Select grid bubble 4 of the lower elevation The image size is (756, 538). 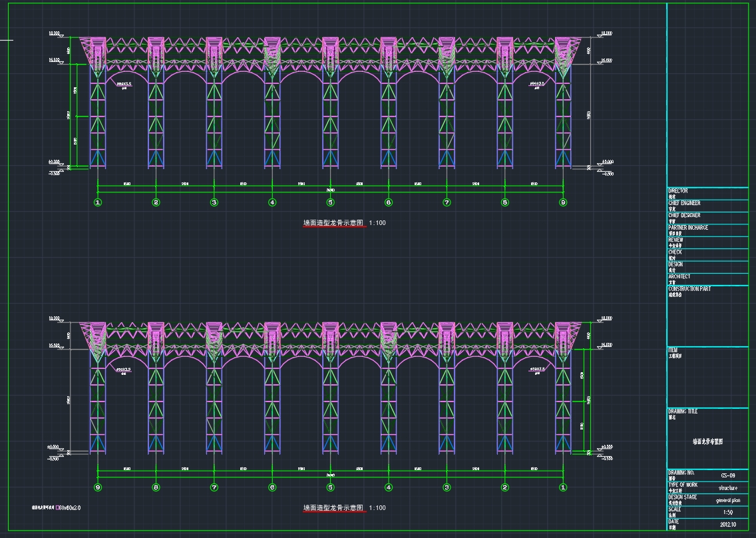(389, 487)
